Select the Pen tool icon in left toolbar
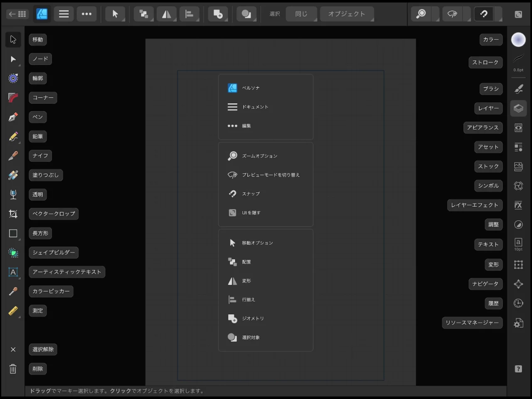Image resolution: width=532 pixels, height=399 pixels. pos(13,117)
